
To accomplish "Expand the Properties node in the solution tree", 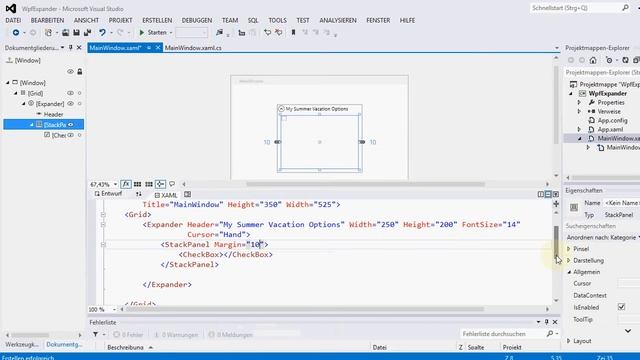I will pos(579,102).
